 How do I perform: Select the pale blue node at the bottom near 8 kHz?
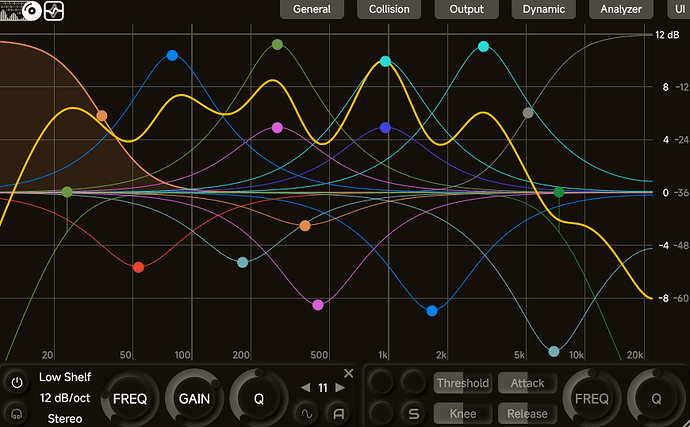(x=554, y=351)
